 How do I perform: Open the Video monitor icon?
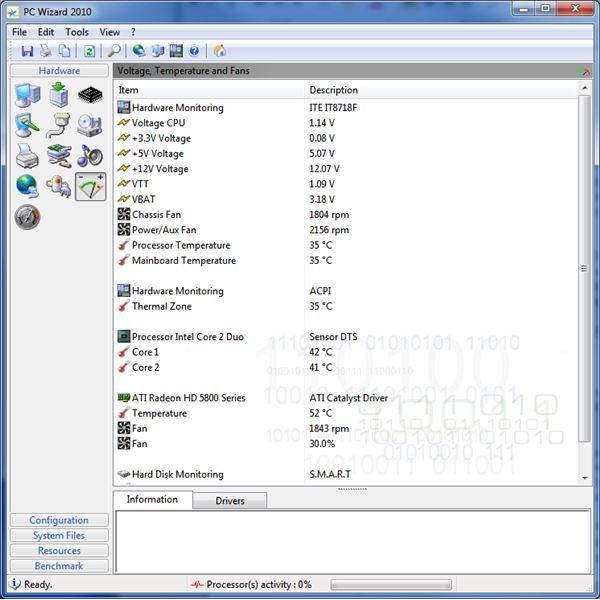[27, 126]
